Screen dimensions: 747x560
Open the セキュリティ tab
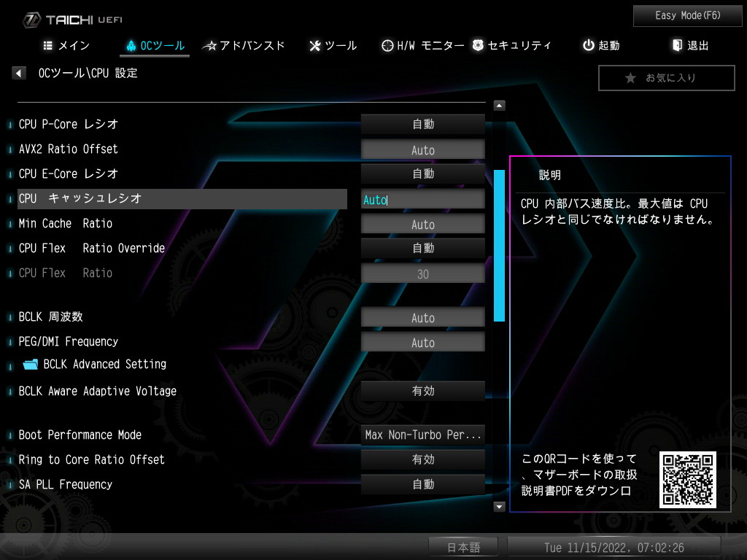[x=511, y=45]
